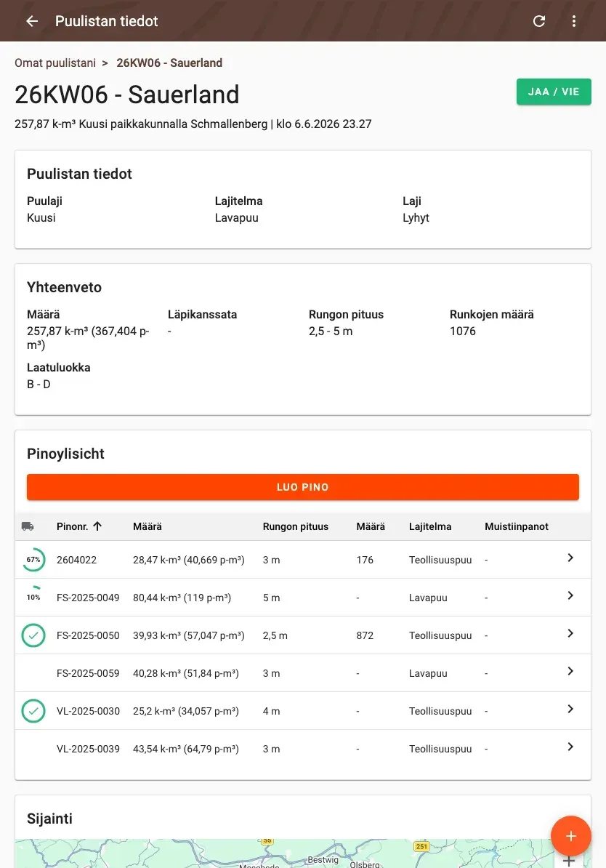This screenshot has width=606, height=868.
Task: Click the truck column header icon
Action: 28,526
